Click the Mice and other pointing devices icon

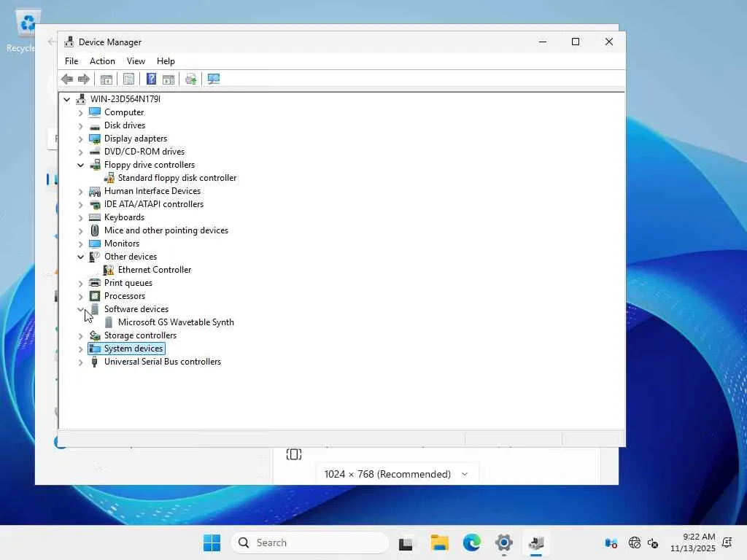95,230
